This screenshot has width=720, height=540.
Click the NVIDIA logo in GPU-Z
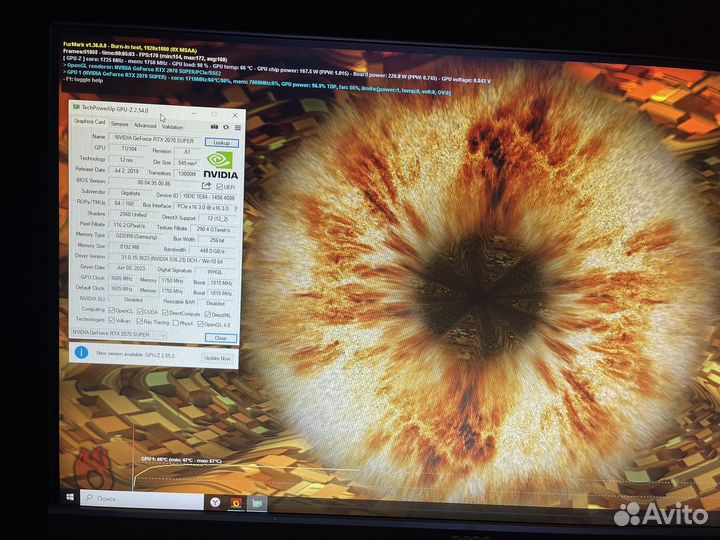click(x=221, y=165)
